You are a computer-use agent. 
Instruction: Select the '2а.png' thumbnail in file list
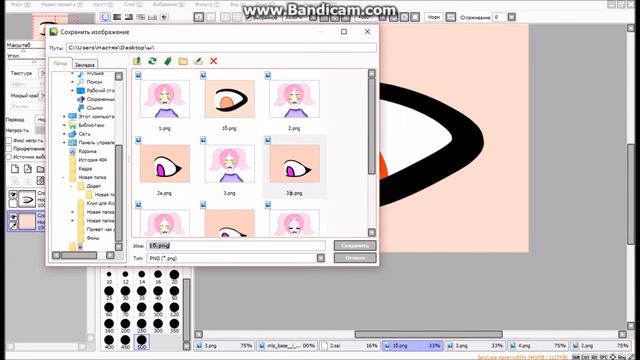[165, 164]
